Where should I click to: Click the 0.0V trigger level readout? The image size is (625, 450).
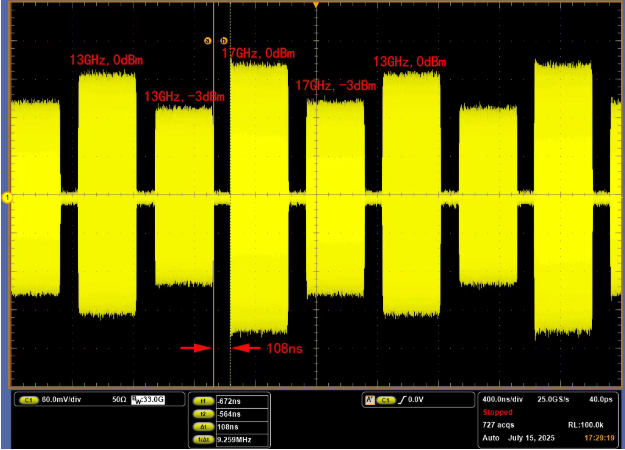(x=416, y=399)
